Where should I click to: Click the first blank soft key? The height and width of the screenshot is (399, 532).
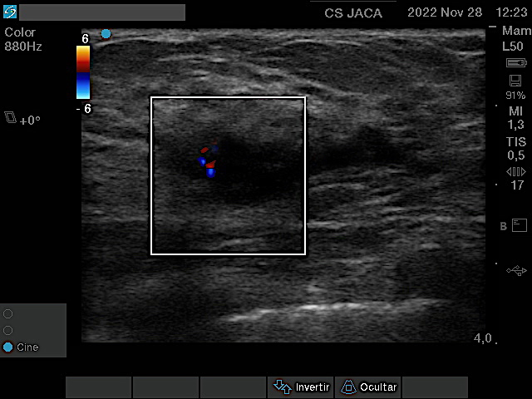(x=98, y=387)
